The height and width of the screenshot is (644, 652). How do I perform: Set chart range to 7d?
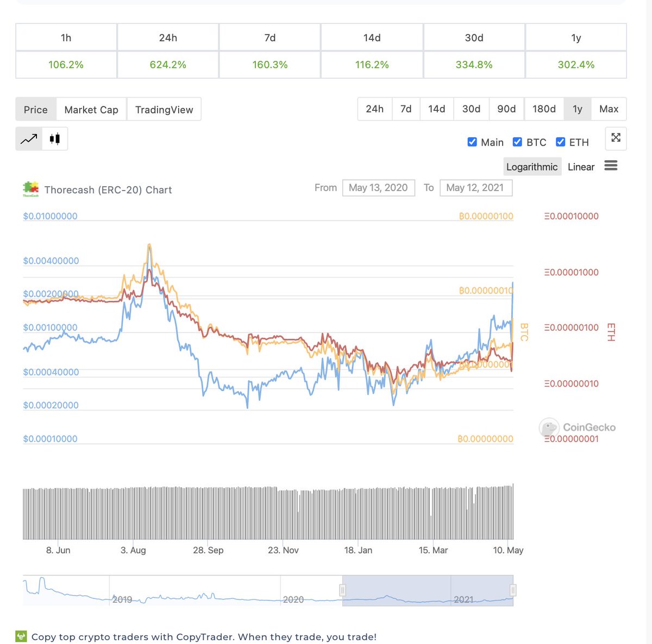tap(406, 109)
